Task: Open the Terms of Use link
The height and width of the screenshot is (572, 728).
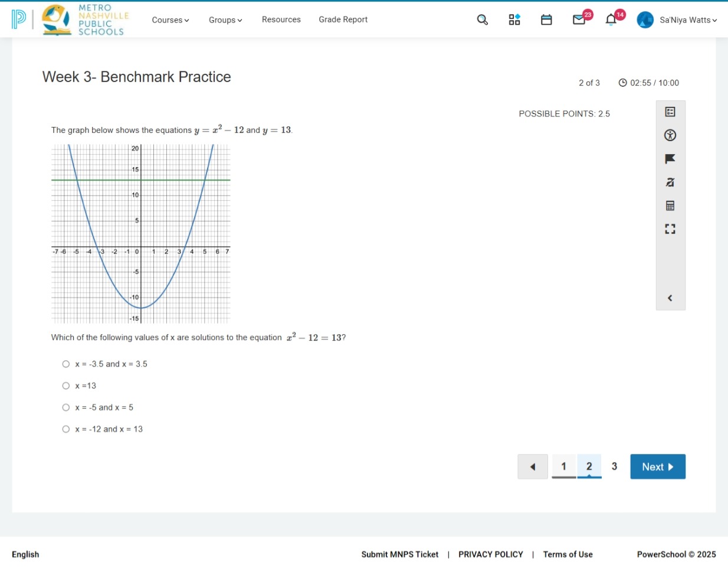Action: (x=568, y=554)
